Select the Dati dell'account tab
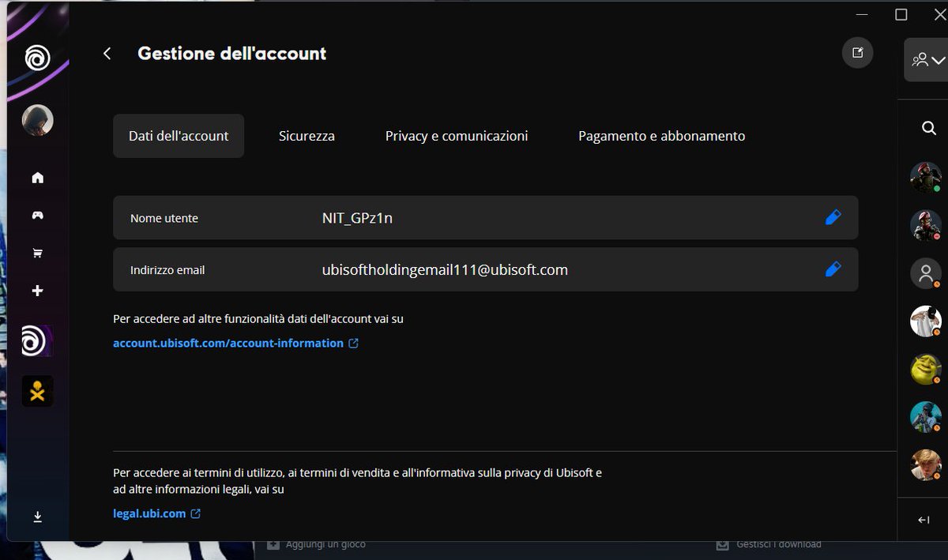 click(x=179, y=136)
